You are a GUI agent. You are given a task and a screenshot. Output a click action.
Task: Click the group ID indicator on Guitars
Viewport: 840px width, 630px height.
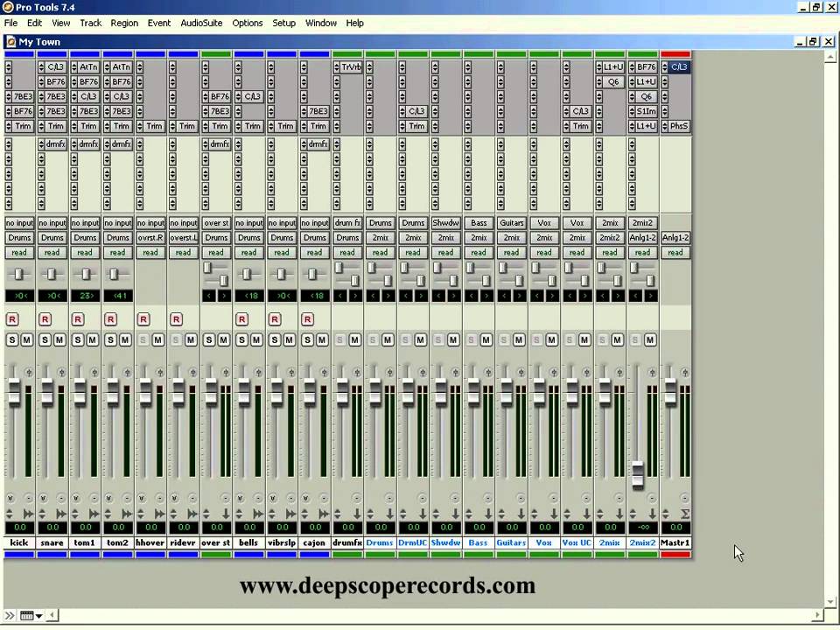point(521,499)
